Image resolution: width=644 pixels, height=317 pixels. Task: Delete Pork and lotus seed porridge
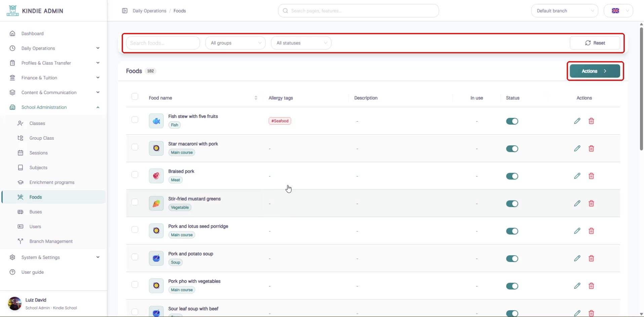(x=591, y=231)
